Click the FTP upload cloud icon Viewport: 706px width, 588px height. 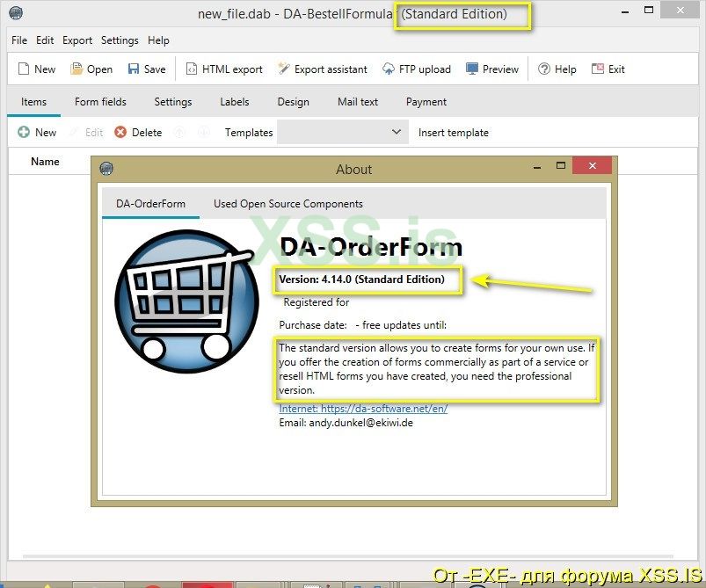point(388,69)
